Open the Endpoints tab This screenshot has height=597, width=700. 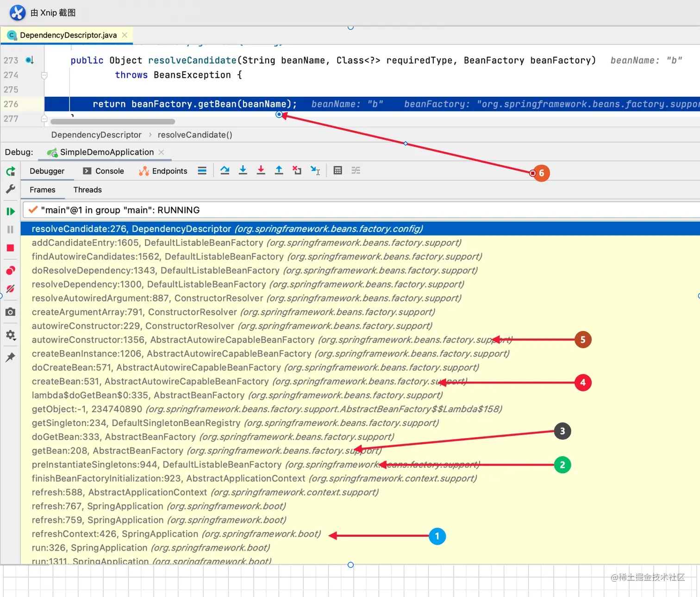[x=163, y=171]
